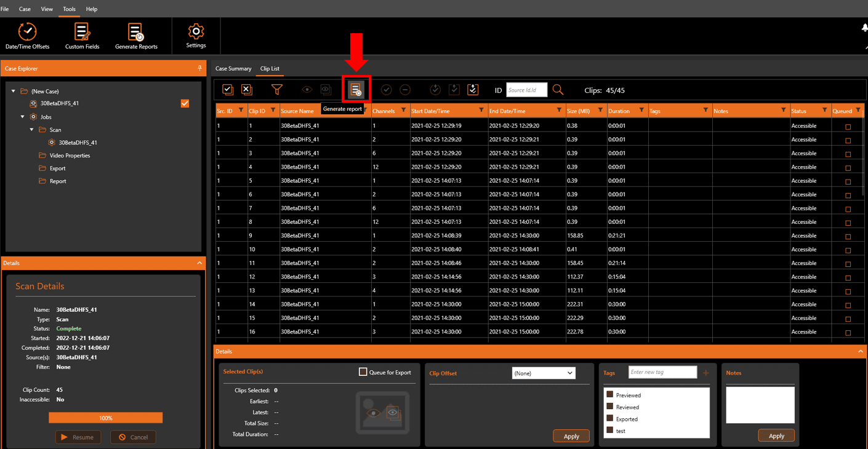The image size is (868, 449).
Task: Click the circled minus icon
Action: [x=405, y=90]
